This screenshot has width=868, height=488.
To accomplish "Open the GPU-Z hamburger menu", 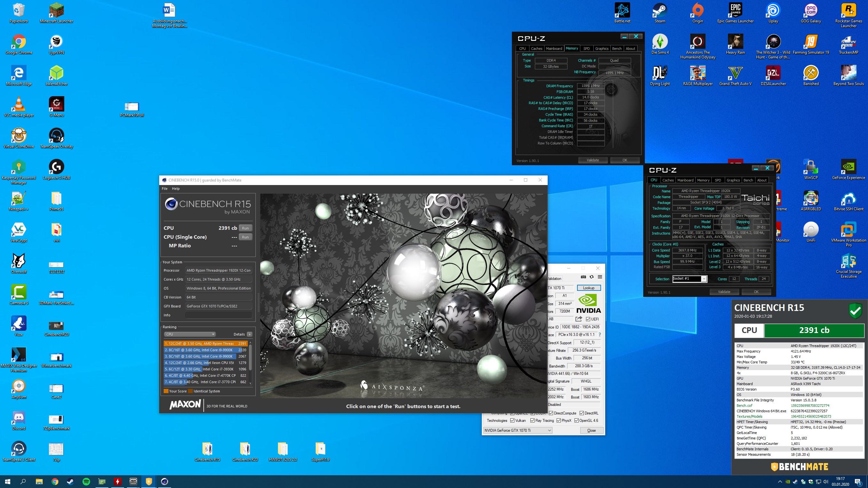I will [600, 277].
